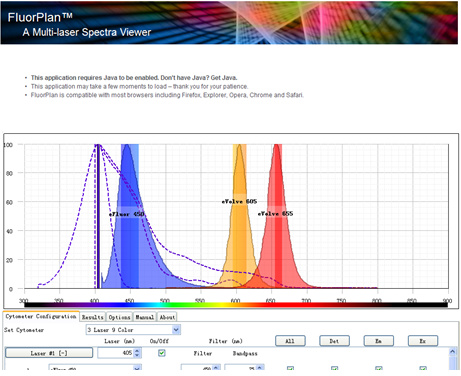This screenshot has height=376, width=461.
Task: Toggle Laser #1 On/Off checkbox
Action: point(162,353)
